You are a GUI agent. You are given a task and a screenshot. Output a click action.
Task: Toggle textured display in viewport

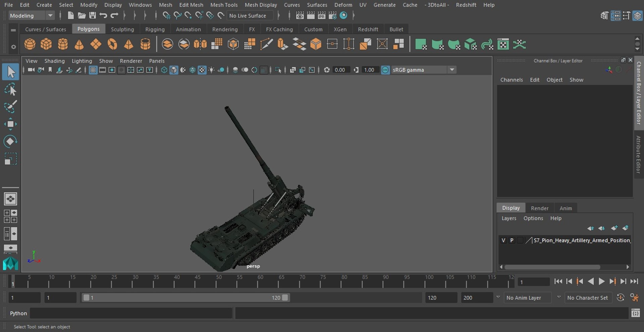[202, 70]
